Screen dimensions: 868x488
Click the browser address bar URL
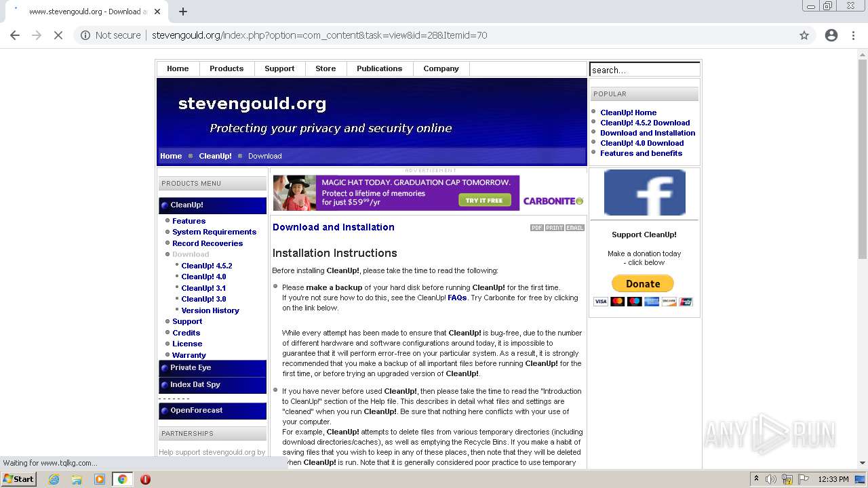click(x=319, y=35)
